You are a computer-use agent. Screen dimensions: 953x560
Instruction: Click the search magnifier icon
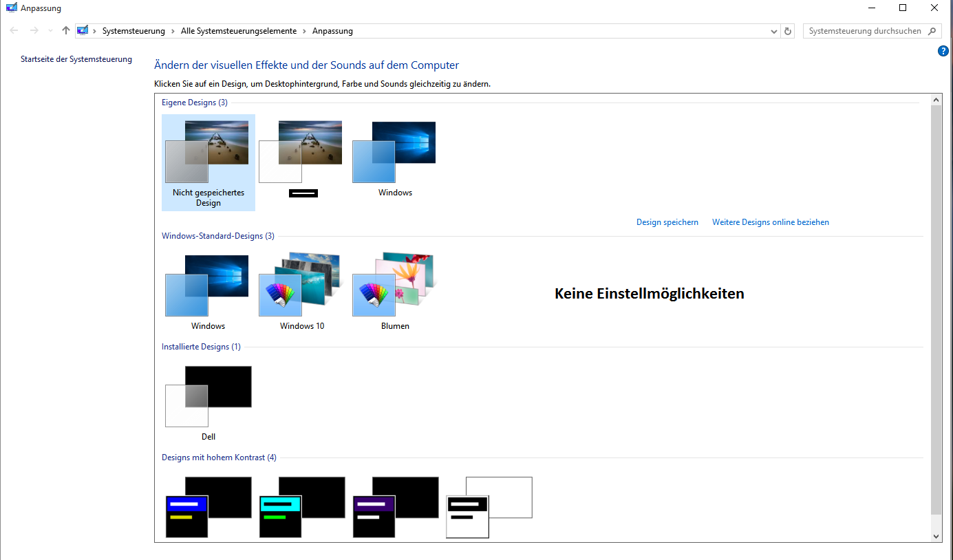932,31
